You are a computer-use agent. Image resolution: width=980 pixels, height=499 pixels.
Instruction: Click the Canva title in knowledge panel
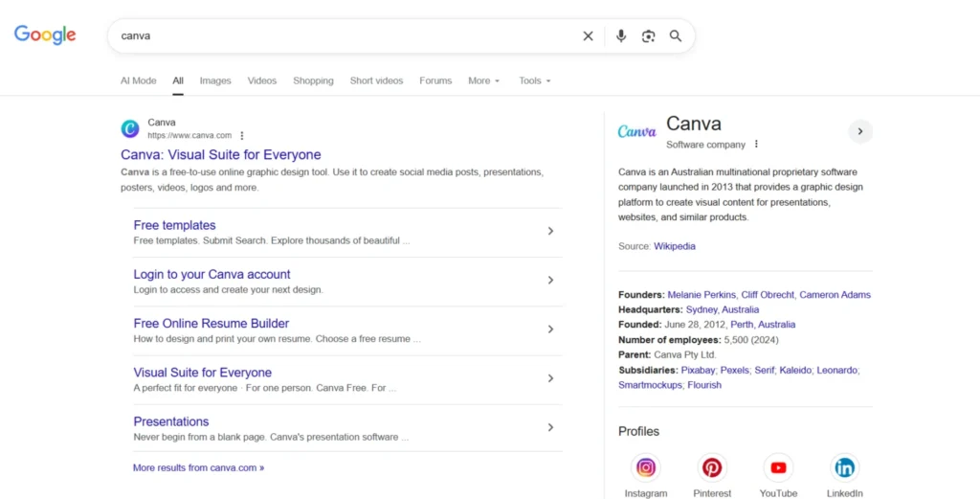coord(694,124)
